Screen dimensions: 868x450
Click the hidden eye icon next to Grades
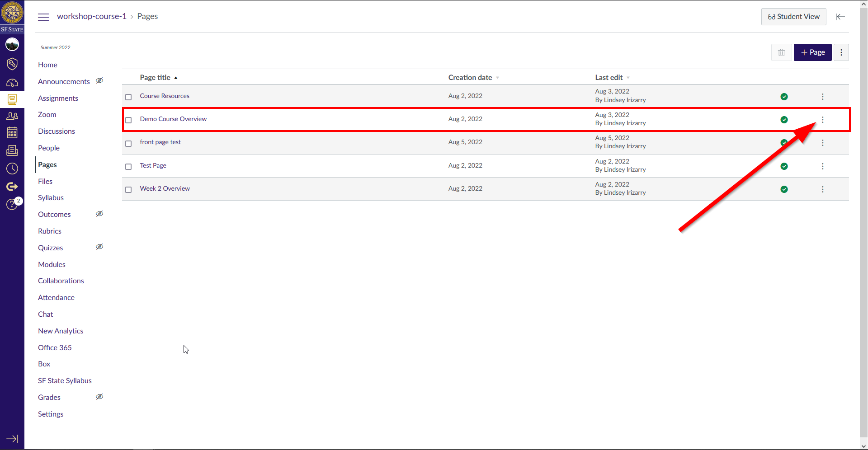pyautogui.click(x=99, y=397)
